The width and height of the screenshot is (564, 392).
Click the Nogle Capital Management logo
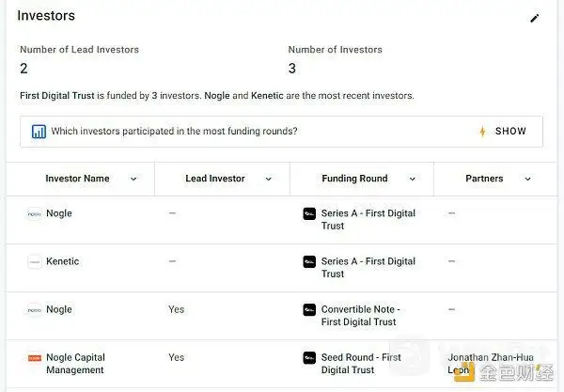35,358
